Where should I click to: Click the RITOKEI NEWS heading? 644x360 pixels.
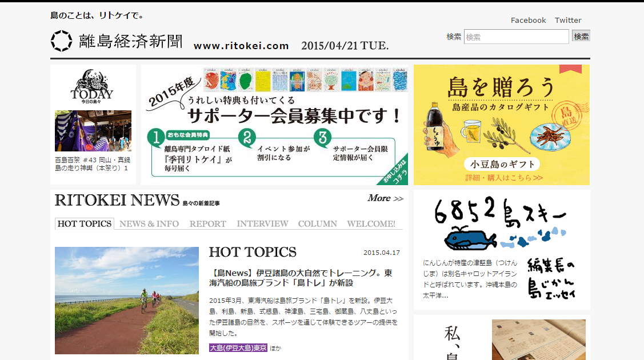[x=117, y=201]
